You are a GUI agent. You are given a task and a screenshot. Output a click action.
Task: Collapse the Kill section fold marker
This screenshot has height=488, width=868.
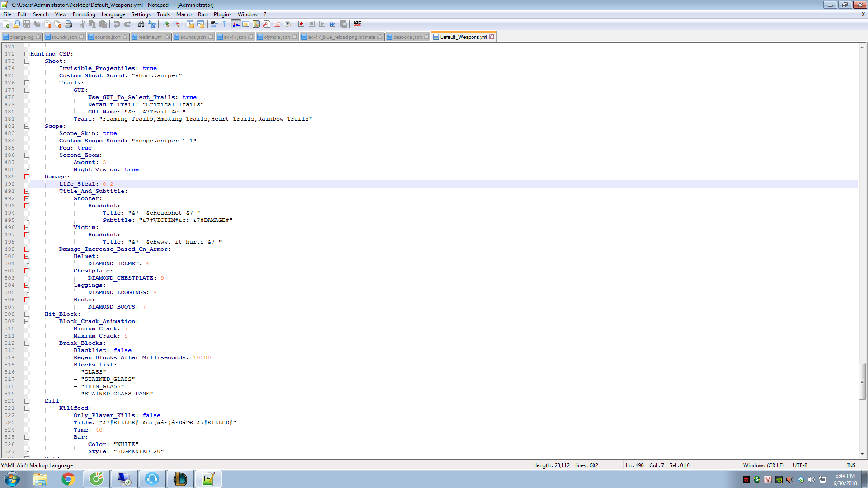[27, 401]
